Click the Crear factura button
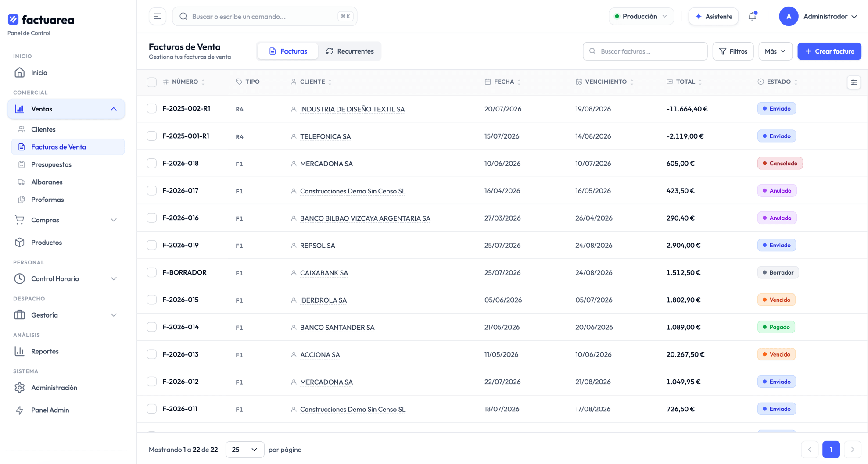868x464 pixels. [829, 51]
